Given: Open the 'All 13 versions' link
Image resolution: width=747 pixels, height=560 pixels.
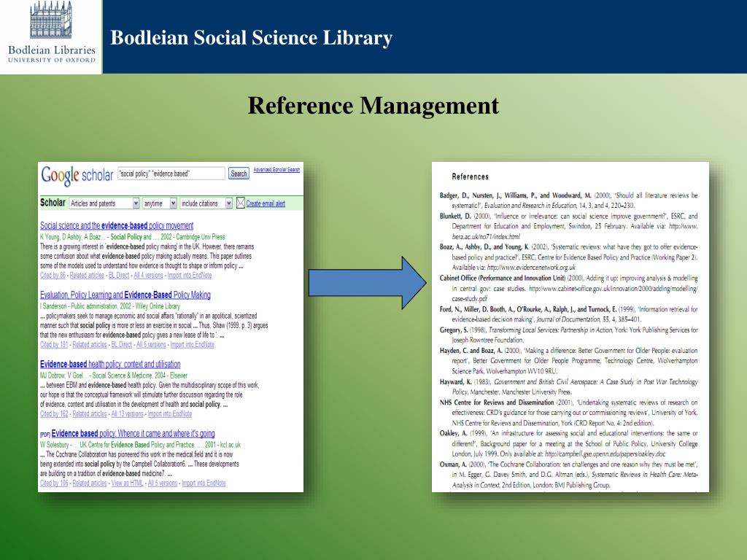Looking at the screenshot, I should pyautogui.click(x=127, y=414).
